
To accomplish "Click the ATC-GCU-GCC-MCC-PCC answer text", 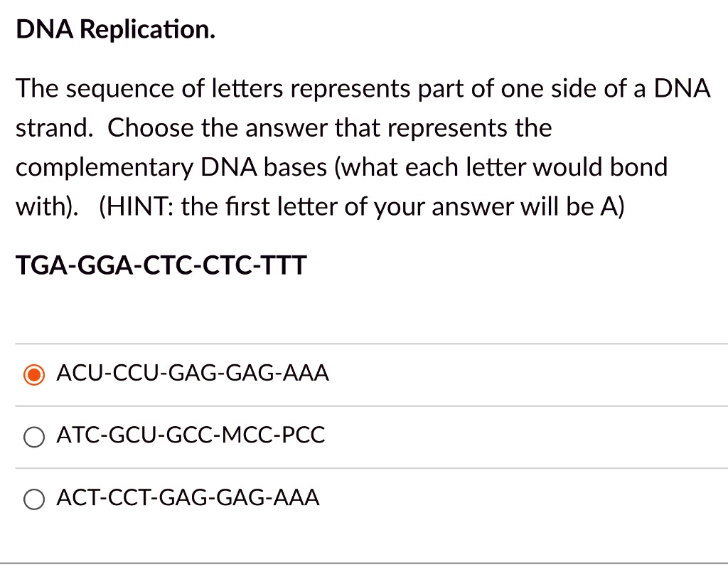I will click(191, 436).
